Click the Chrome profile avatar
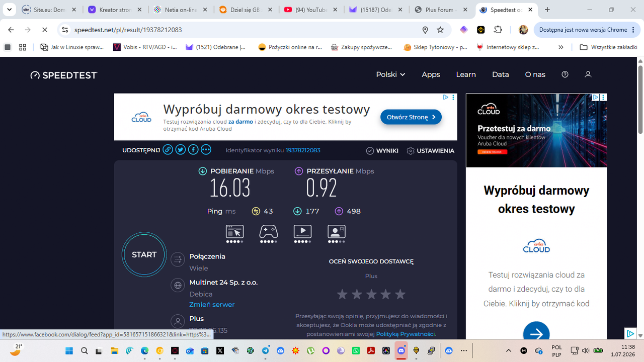 523,30
